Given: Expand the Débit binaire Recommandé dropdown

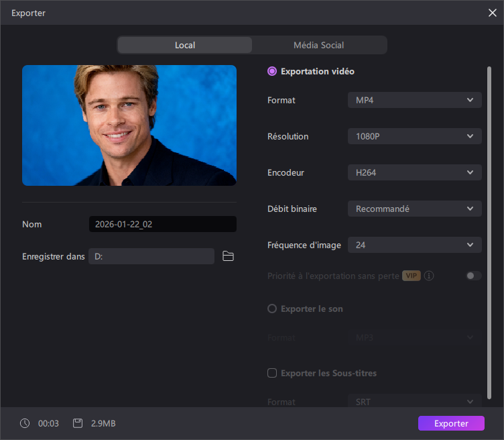Looking at the screenshot, I should [414, 209].
